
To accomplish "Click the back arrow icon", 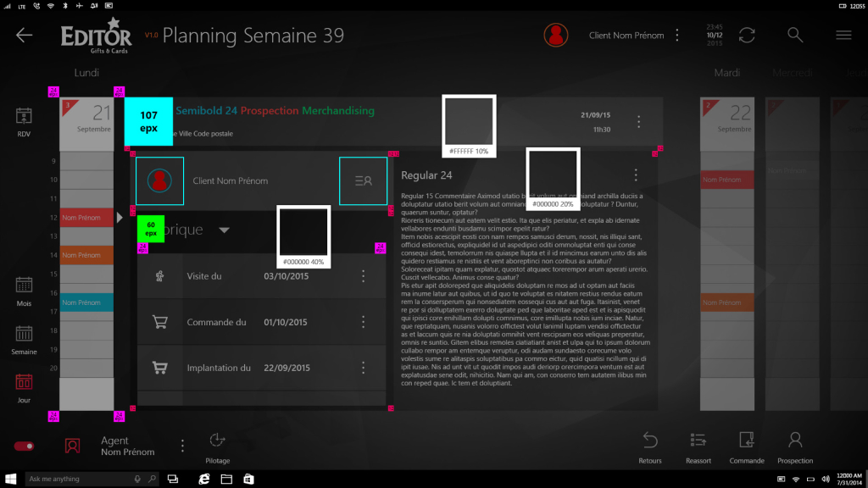I will (x=24, y=35).
